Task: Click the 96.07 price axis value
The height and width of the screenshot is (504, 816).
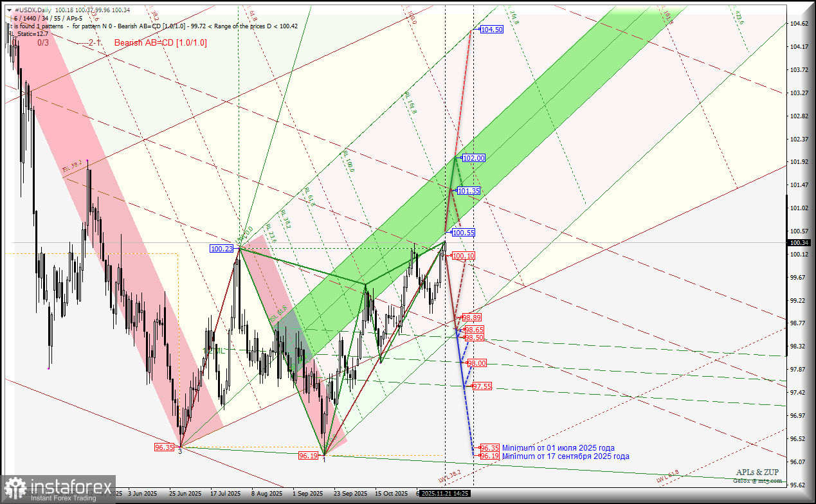Action: pyautogui.click(x=797, y=462)
